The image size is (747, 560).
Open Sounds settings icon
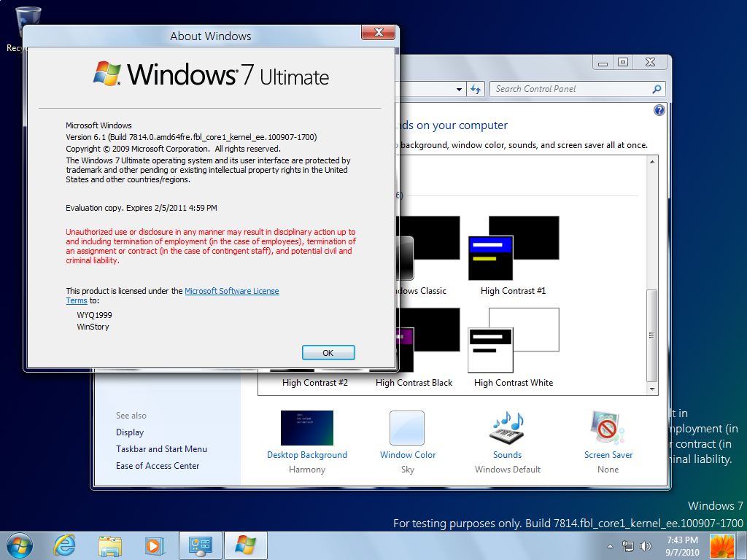[508, 428]
